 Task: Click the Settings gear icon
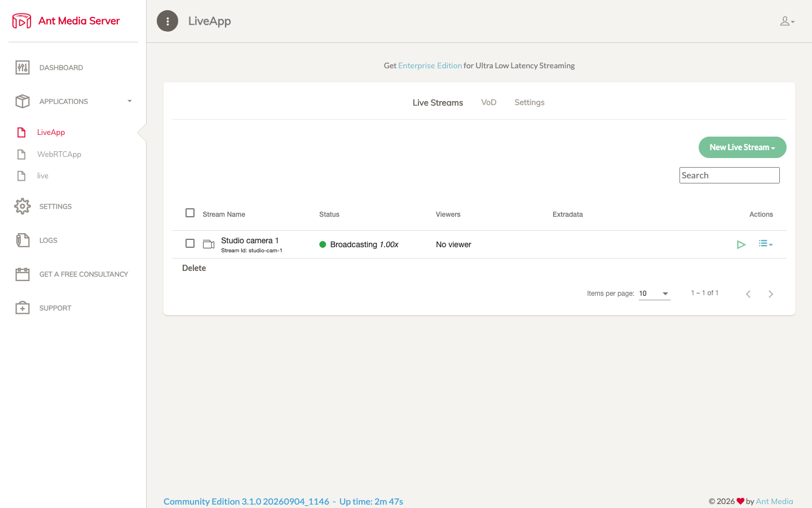pos(23,207)
